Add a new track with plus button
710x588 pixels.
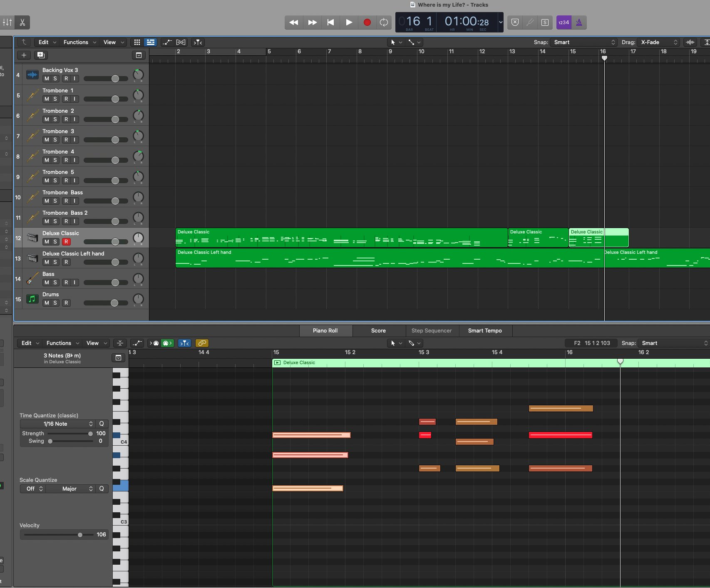coord(24,55)
